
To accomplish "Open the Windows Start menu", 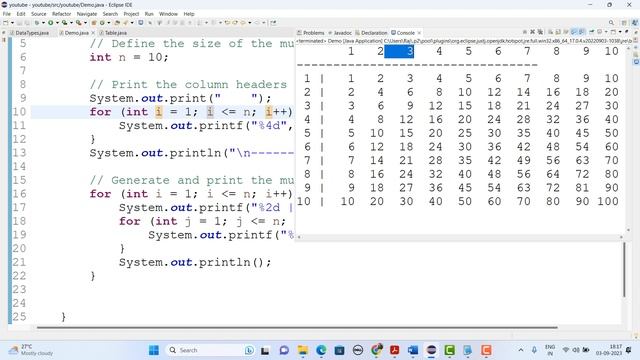I will click(154, 350).
